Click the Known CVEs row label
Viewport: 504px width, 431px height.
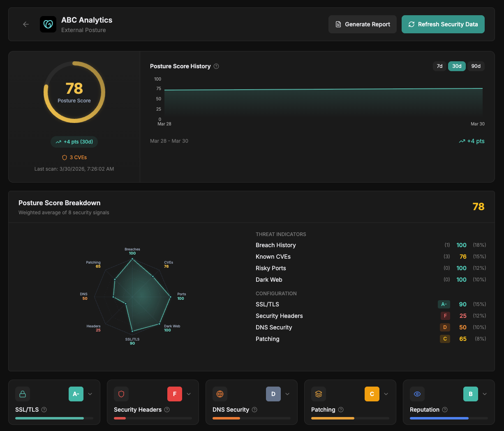(273, 257)
